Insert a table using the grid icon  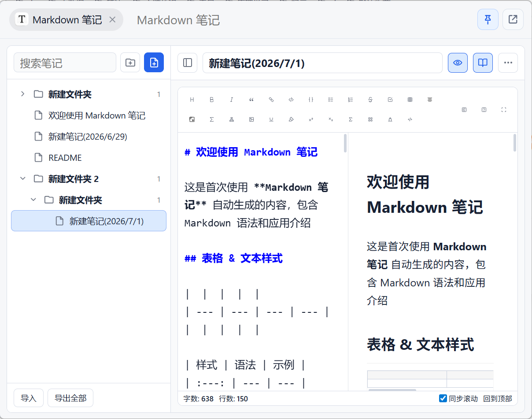point(410,100)
